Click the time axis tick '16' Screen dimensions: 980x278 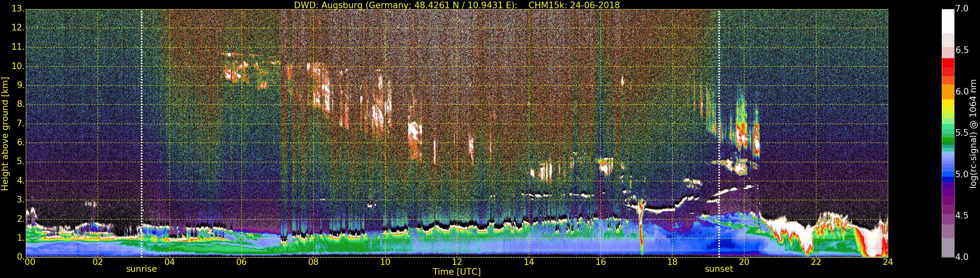click(601, 262)
